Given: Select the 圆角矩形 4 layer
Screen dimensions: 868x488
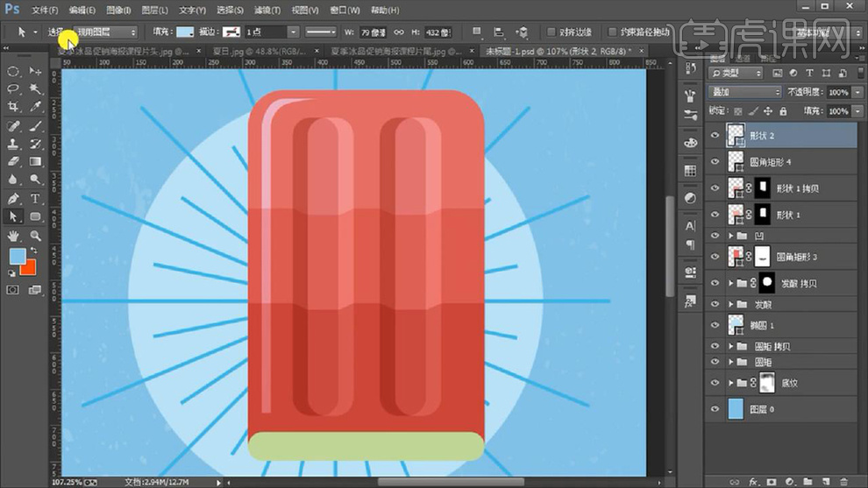Looking at the screenshot, I should tap(772, 162).
